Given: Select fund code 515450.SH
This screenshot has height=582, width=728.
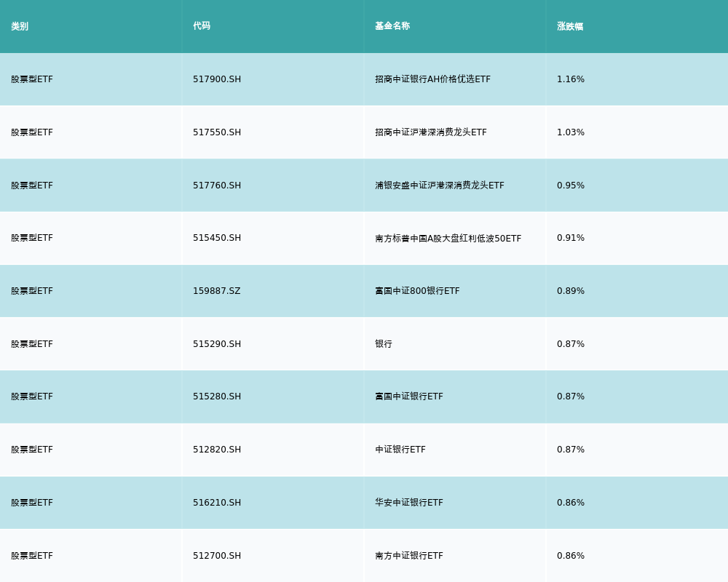Looking at the screenshot, I should 217,238.
